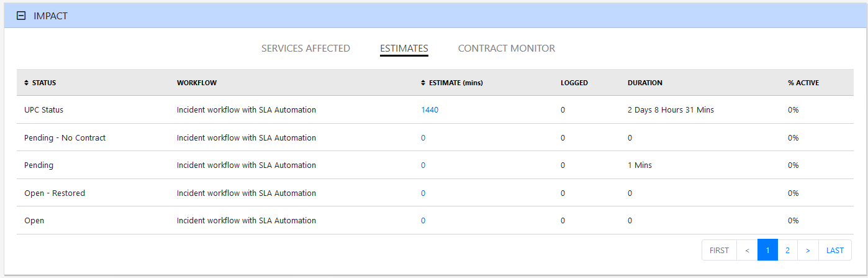Go to the FIRST page of results
Viewport: 868px width, 278px height.
pyautogui.click(x=719, y=250)
